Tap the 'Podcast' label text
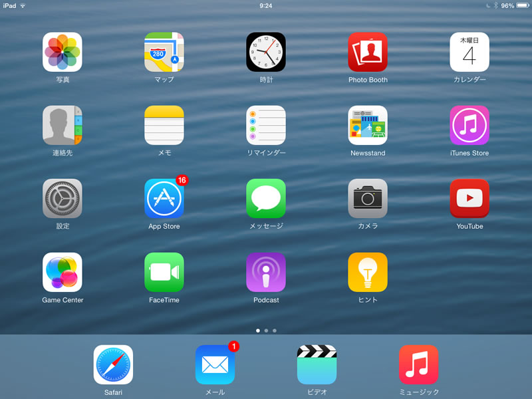 pyautogui.click(x=266, y=301)
